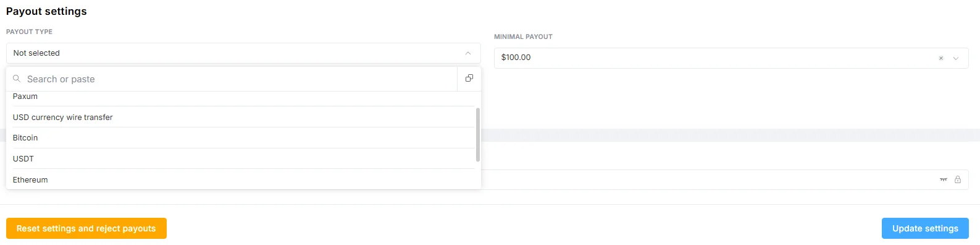
Task: Open the Not selected payout type box
Action: [243, 53]
